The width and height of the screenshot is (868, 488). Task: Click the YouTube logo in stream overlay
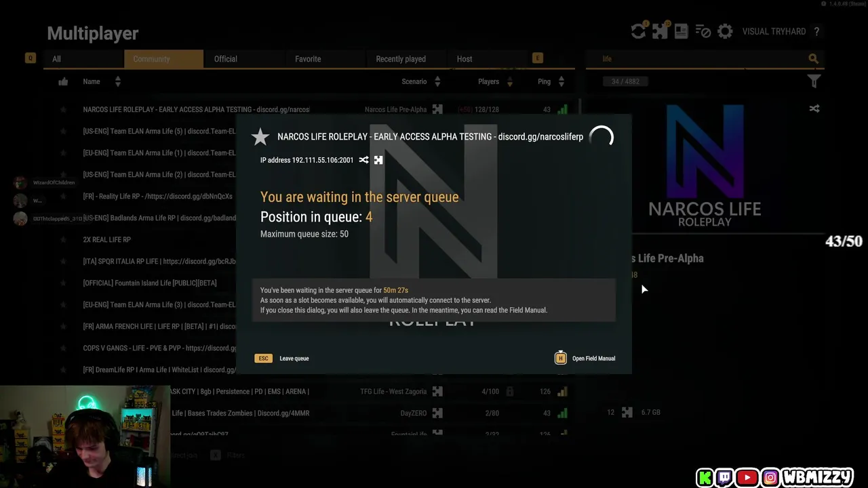point(747,478)
